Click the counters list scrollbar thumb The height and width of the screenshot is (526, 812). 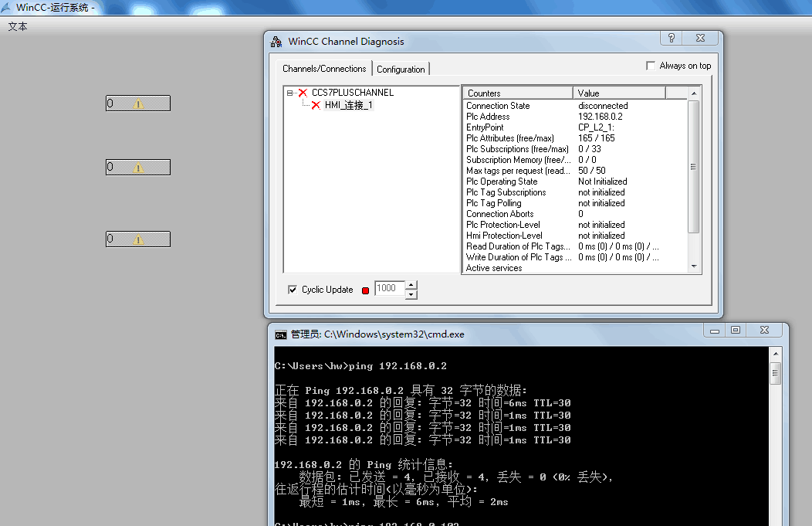(x=694, y=166)
